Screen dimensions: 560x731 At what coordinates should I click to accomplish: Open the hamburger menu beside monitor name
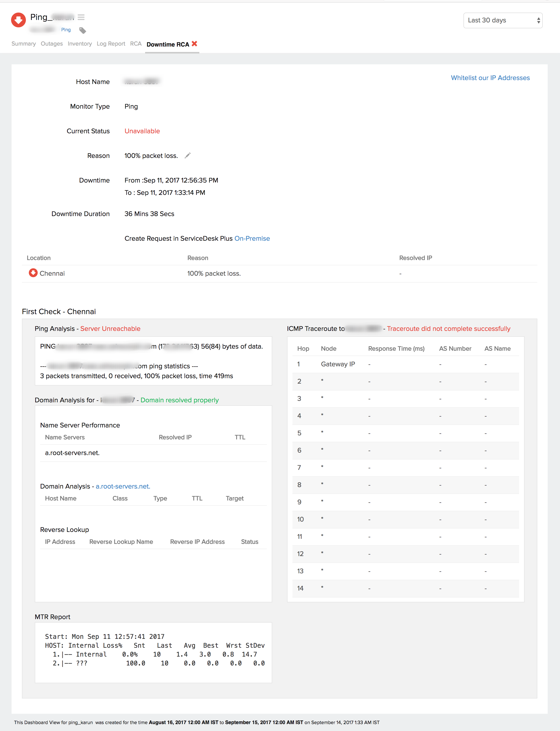(81, 17)
